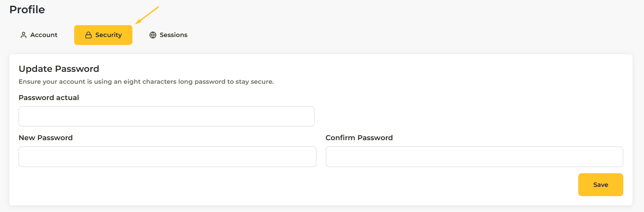The image size is (644, 212).
Task: Click the 'Security' tab label text
Action: [x=109, y=35]
